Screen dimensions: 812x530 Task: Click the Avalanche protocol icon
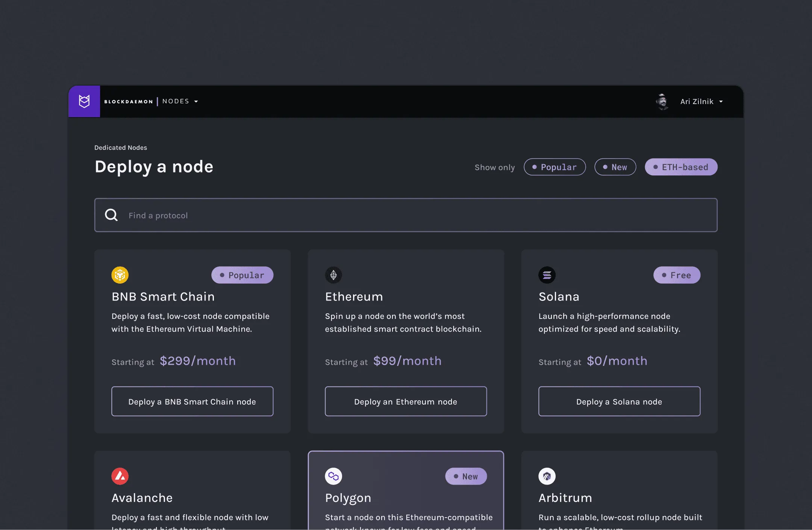[x=120, y=476]
